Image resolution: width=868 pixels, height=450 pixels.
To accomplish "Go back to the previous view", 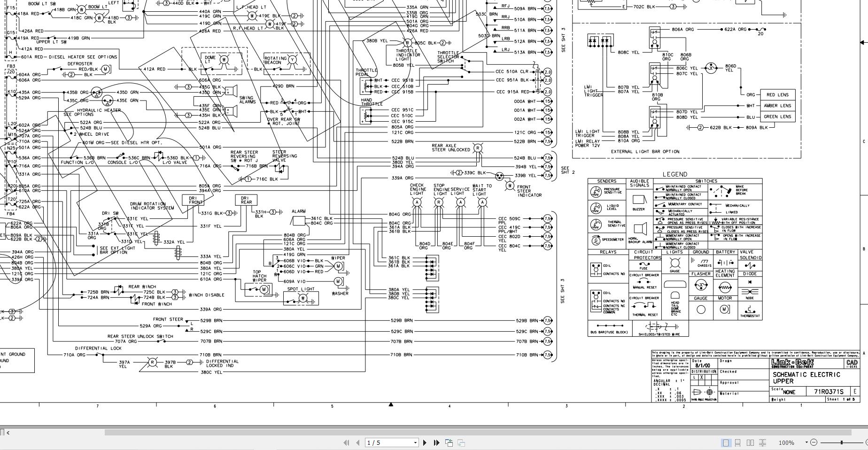I will 449,442.
